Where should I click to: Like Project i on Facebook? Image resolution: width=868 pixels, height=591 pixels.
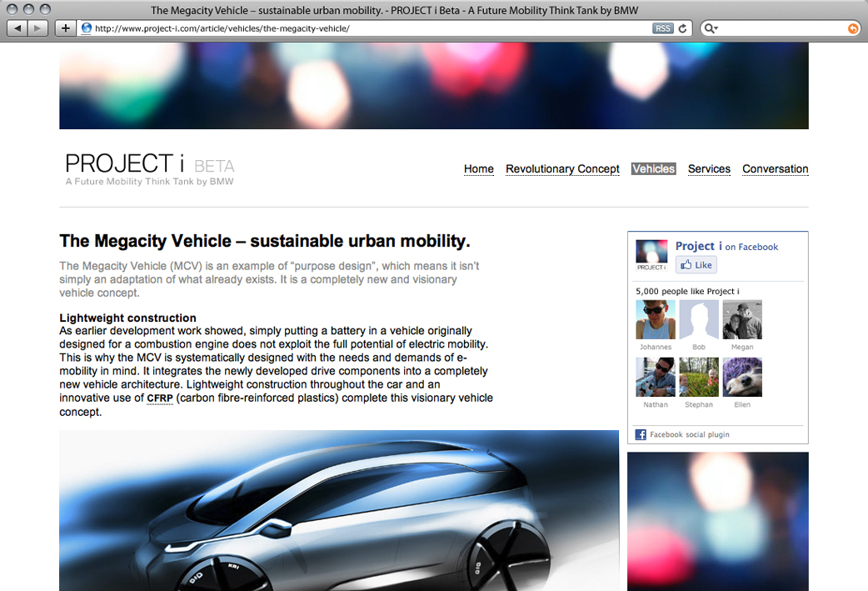point(696,265)
